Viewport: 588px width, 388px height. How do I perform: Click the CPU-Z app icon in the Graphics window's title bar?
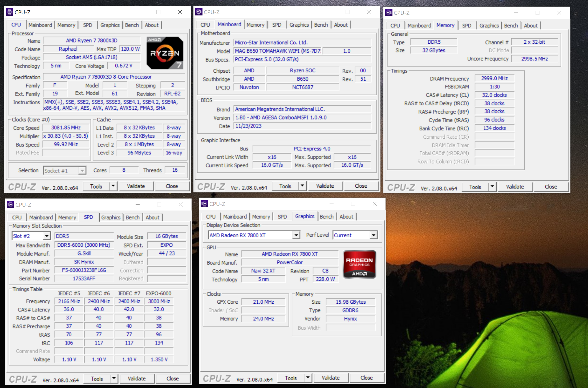pyautogui.click(x=204, y=204)
